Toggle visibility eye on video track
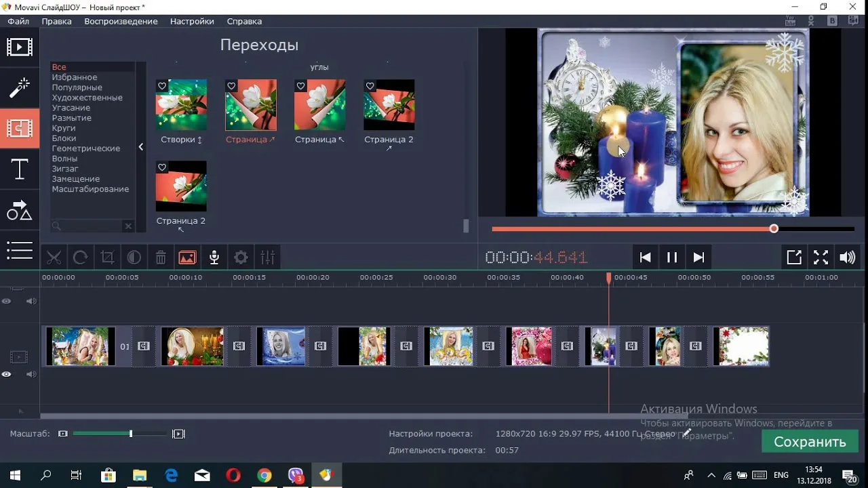This screenshot has height=488, width=868. (7, 374)
